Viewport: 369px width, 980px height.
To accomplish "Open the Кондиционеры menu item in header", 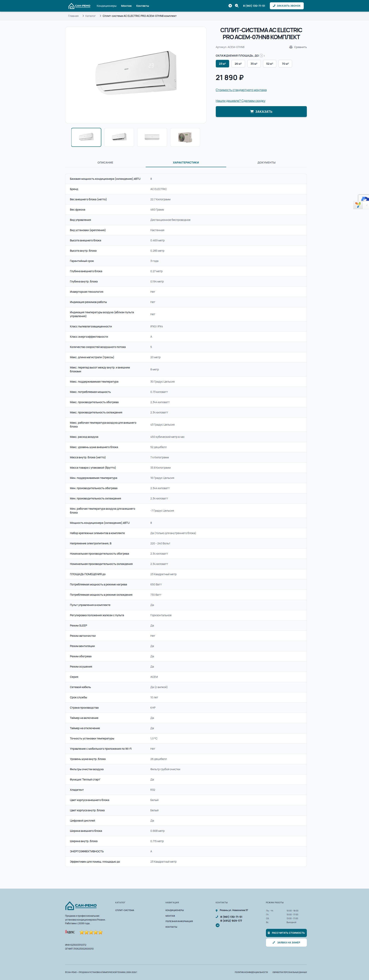I will [x=107, y=6].
